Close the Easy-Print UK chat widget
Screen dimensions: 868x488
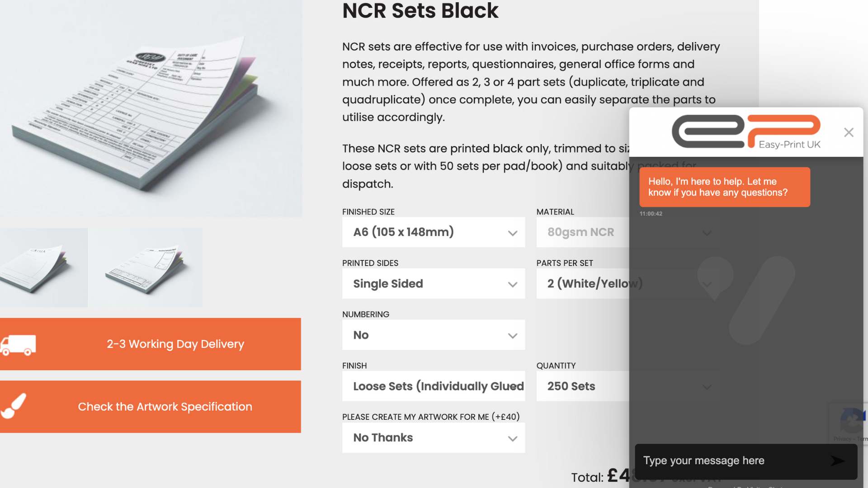[849, 132]
